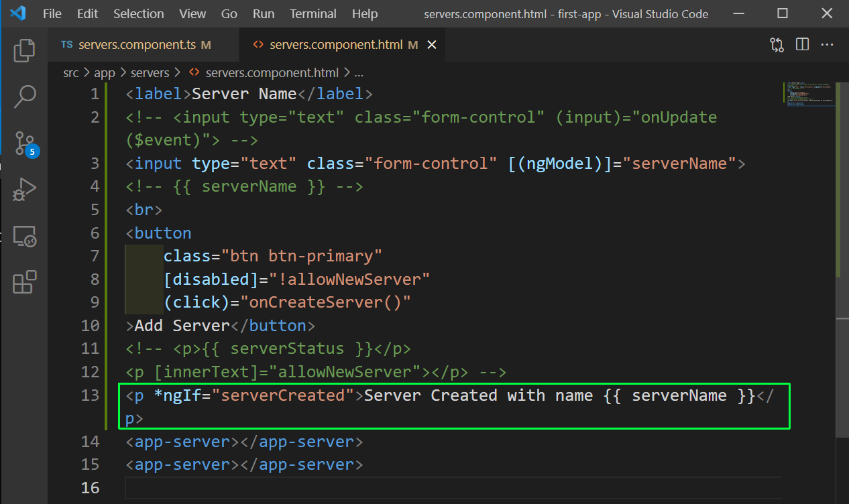Click the "onCreateServer()" handler text
Image resolution: width=849 pixels, height=504 pixels.
pyautogui.click(x=326, y=302)
